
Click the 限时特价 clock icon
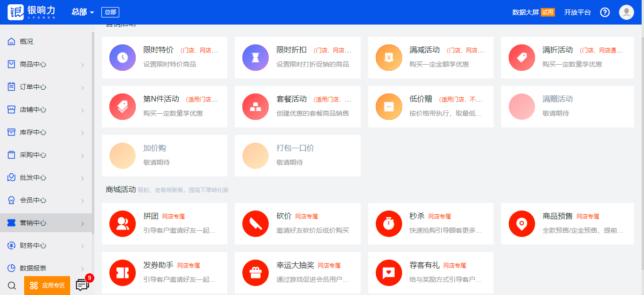[x=123, y=58]
